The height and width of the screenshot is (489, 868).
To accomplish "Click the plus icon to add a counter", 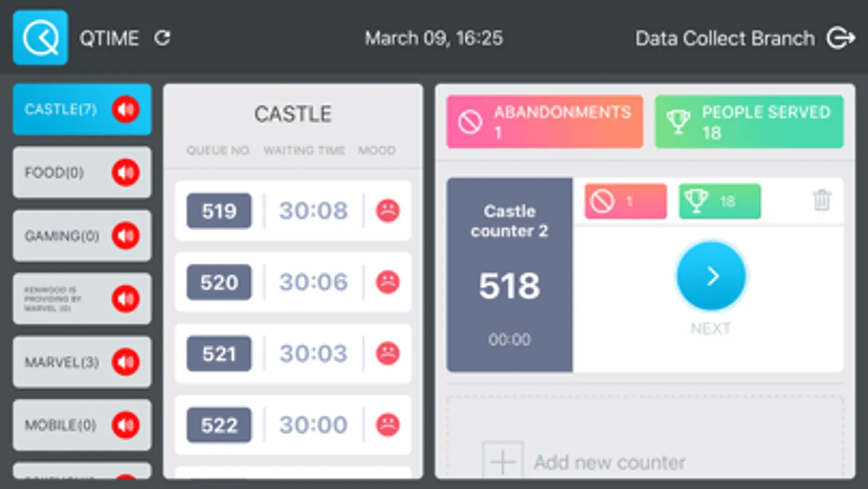I will (503, 461).
